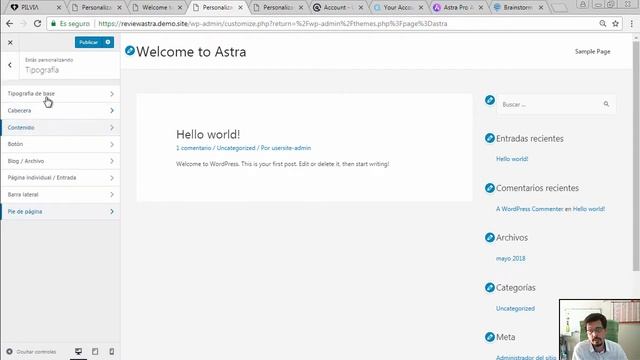Switch to the Welcome browser tab
This screenshot has width=640, height=360.
156,7
